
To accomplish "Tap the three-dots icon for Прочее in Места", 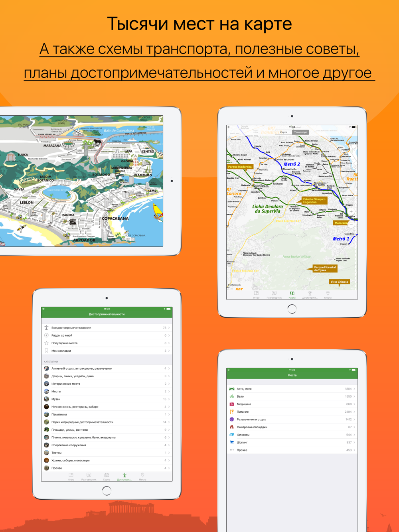I will click(232, 450).
